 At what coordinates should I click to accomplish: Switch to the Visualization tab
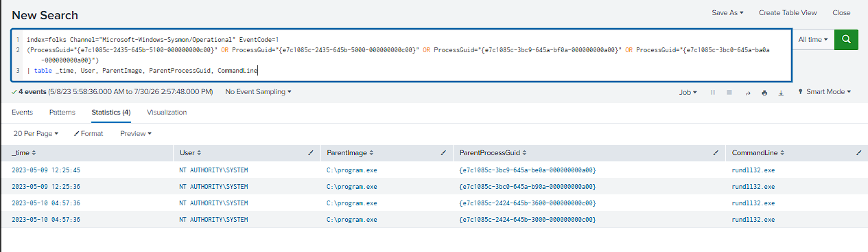coord(167,112)
